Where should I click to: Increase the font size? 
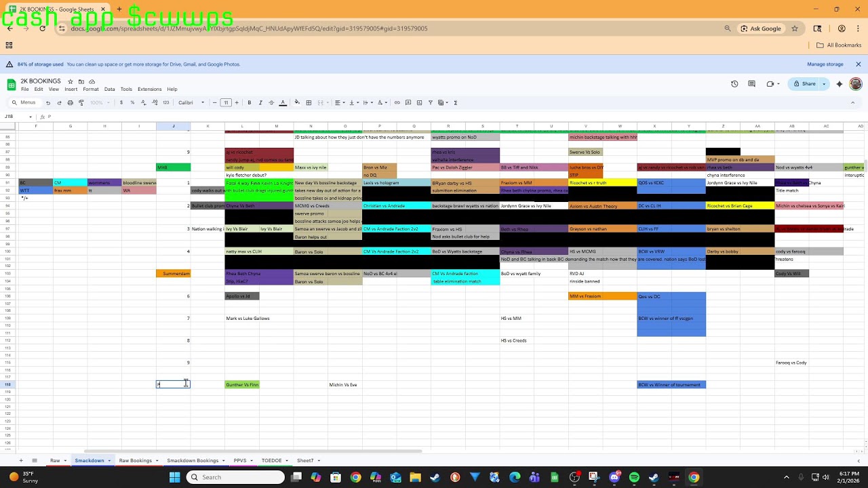coord(237,103)
